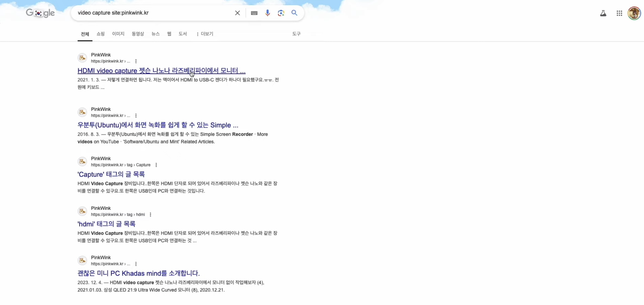Screen dimensions: 644x305
Task: Open the HDMI video capture 젯슨 나노 result
Action: [x=161, y=71]
